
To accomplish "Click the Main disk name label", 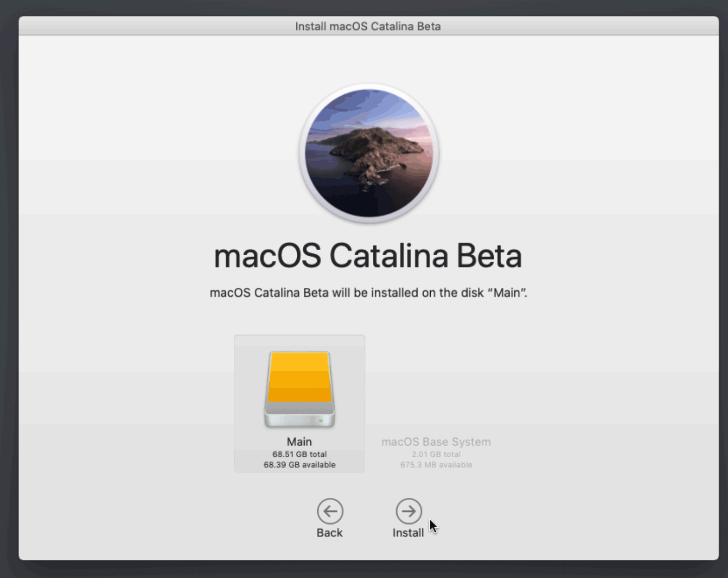I will [299, 442].
